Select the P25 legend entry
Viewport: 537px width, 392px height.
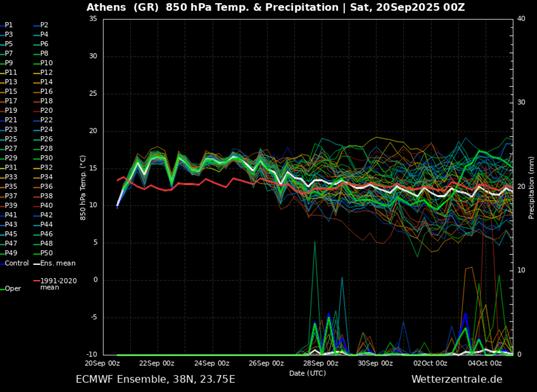(x=11, y=139)
